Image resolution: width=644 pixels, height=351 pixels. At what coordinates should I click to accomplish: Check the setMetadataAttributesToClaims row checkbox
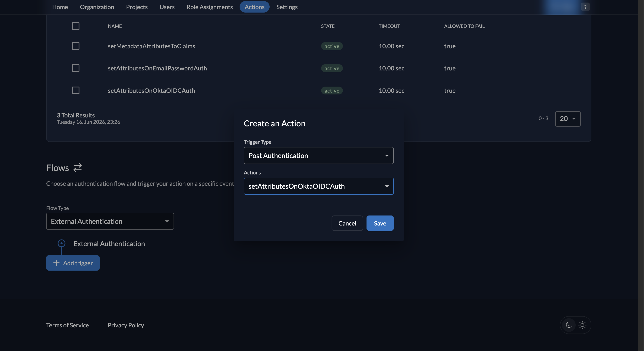(76, 46)
